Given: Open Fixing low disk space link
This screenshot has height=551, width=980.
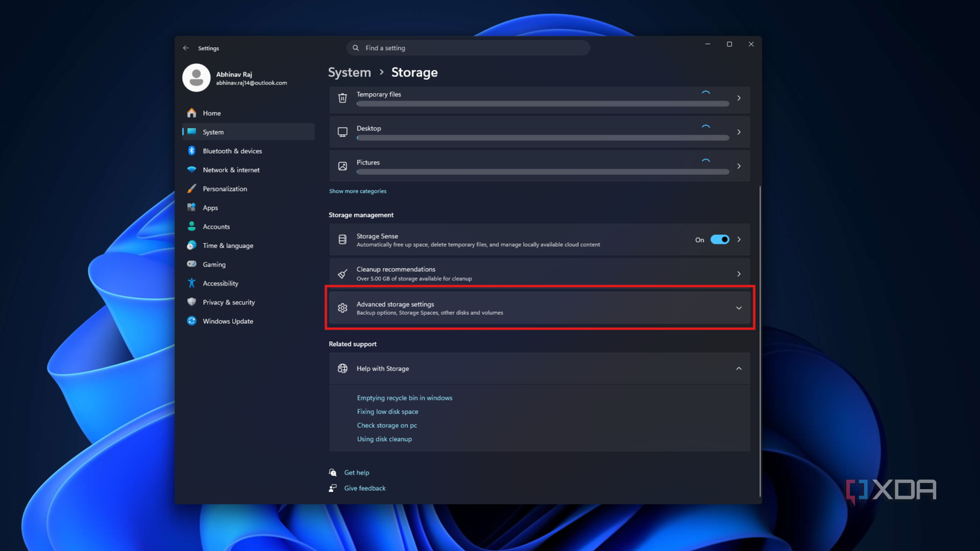Looking at the screenshot, I should click(x=387, y=411).
